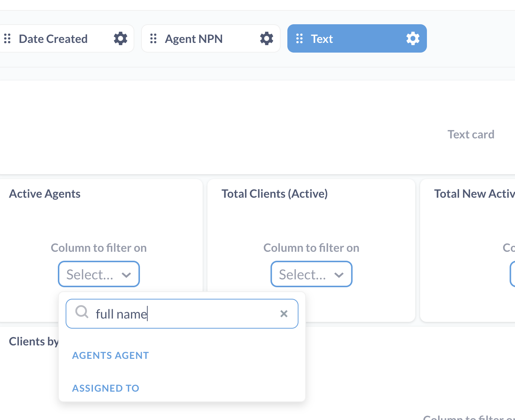This screenshot has width=515, height=420.
Task: Open settings gear for Date Created filter
Action: point(120,38)
